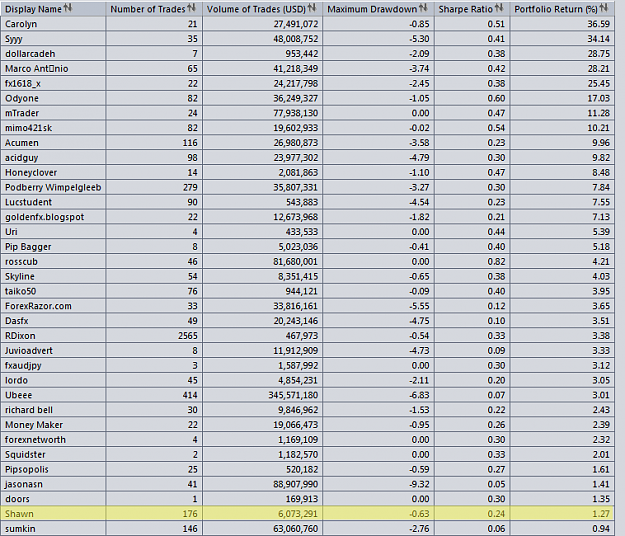Sort by Number of Trades arrow icon
Viewport: 625px width, 536px height.
tap(191, 8)
